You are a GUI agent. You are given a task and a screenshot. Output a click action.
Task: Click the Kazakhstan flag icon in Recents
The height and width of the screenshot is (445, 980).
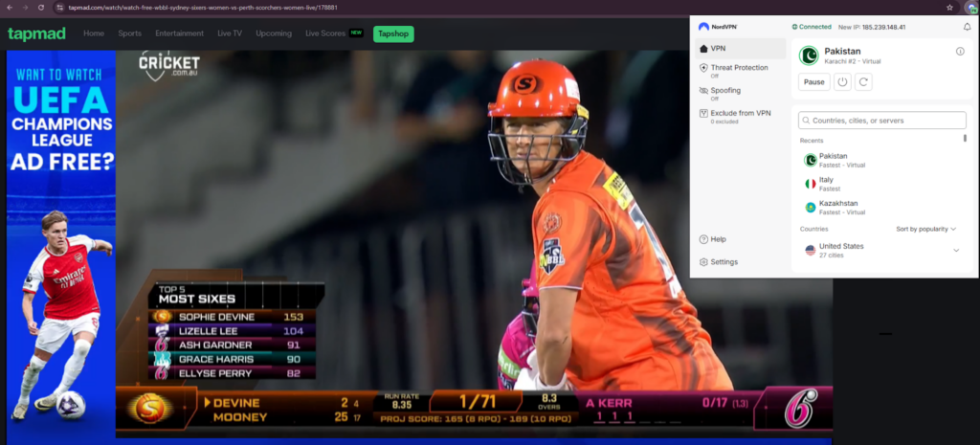[810, 208]
